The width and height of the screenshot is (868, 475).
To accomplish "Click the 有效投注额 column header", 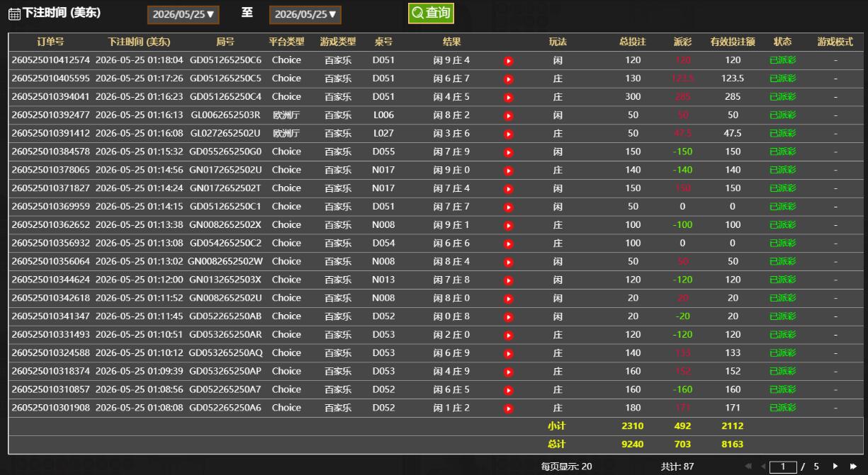I will coord(733,42).
